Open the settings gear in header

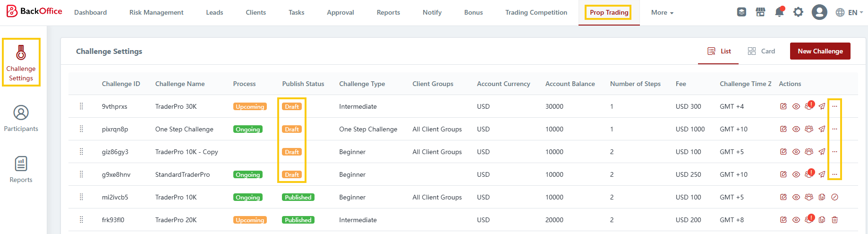[798, 12]
